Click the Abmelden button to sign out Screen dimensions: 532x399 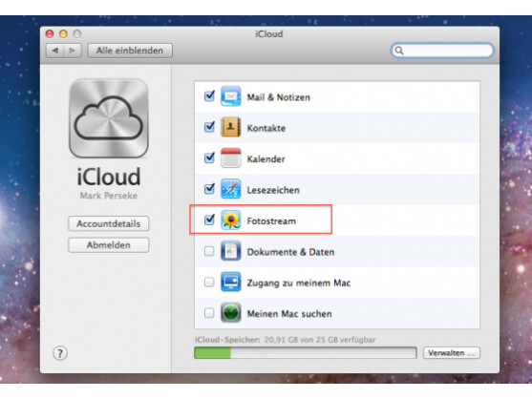(109, 245)
